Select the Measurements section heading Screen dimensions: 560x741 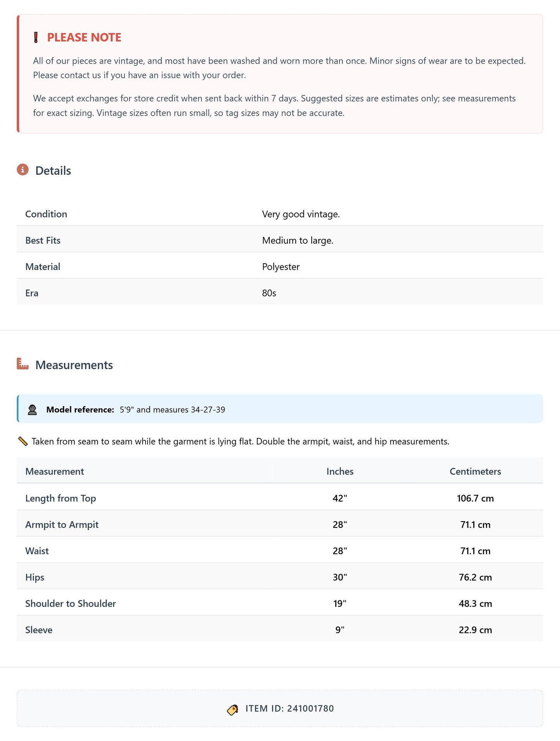pos(74,365)
